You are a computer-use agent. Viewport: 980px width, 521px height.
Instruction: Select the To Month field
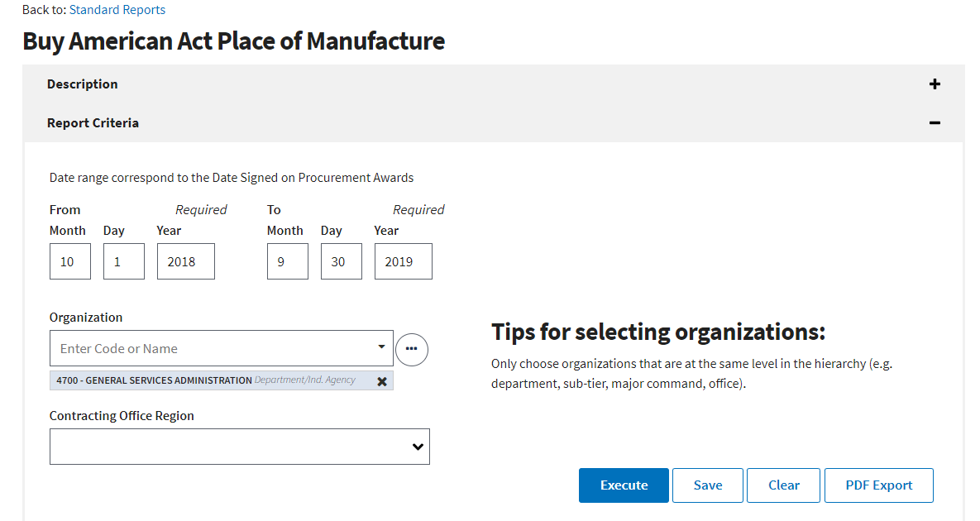tap(288, 261)
